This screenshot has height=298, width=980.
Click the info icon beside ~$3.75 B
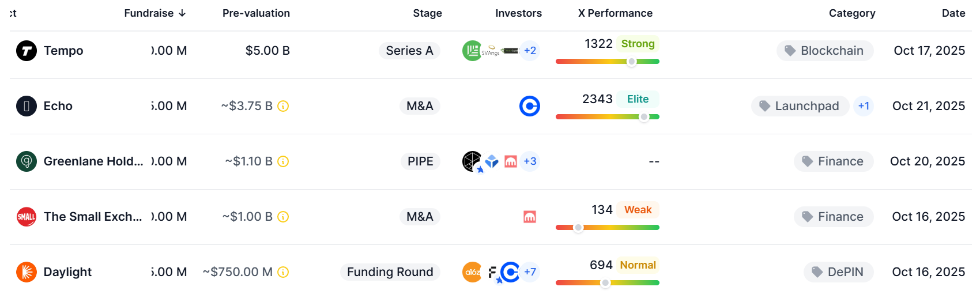point(283,106)
